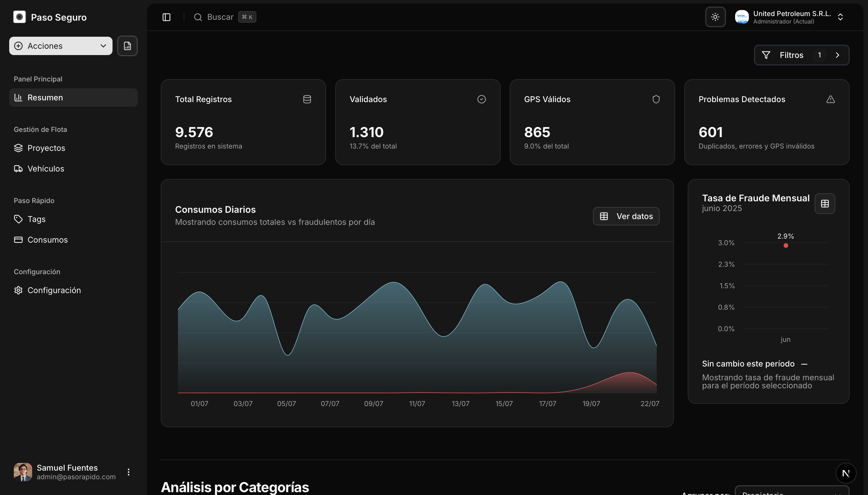Select the 2.9% fraud rate data point

785,245
